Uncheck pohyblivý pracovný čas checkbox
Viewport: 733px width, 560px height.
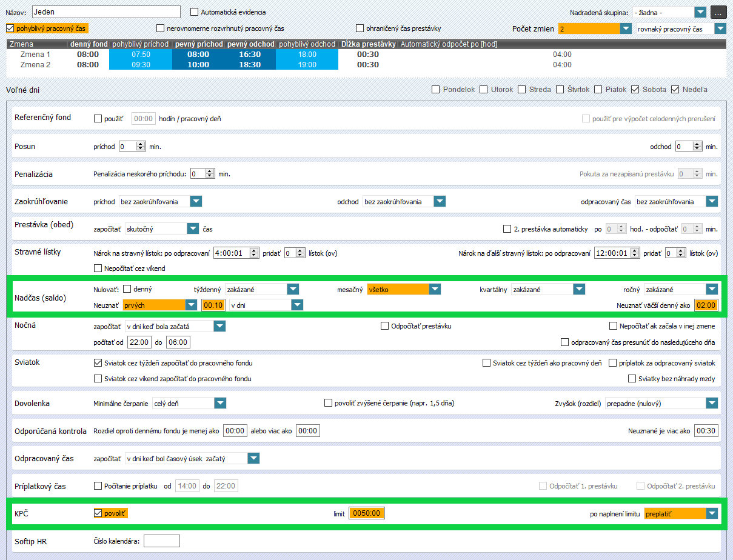pyautogui.click(x=10, y=28)
